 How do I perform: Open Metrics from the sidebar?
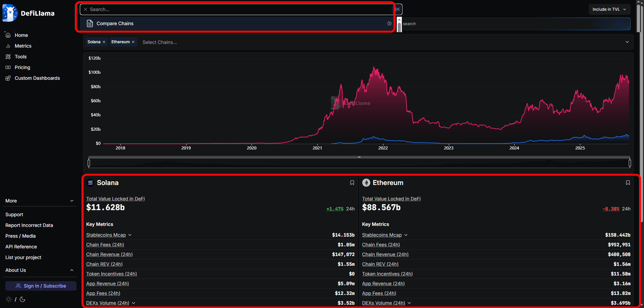click(x=23, y=46)
